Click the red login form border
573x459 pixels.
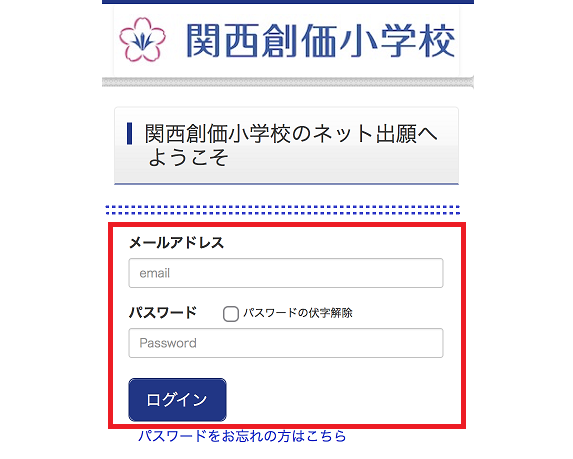(x=287, y=224)
